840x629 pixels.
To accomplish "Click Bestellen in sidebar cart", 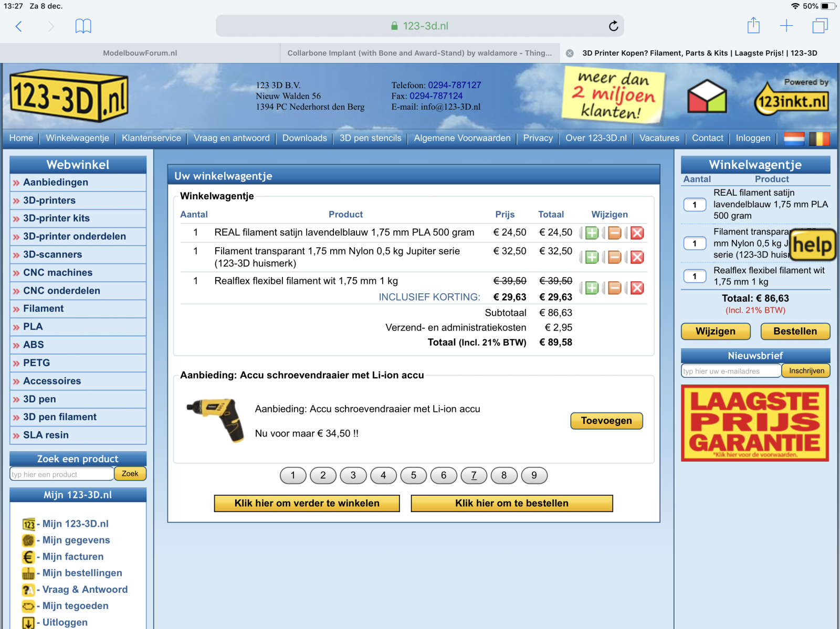I will tap(795, 332).
